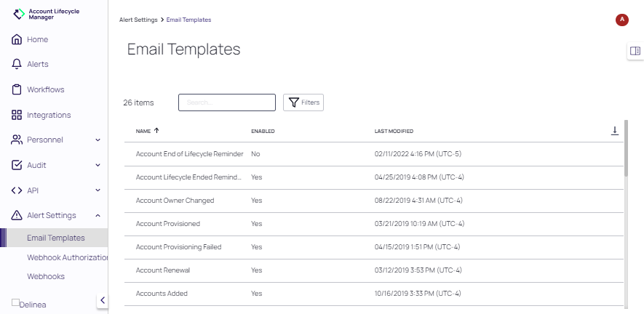Screen dimensions: 644x314
Task: Expand the Personnel menu chevron
Action: pyautogui.click(x=98, y=140)
